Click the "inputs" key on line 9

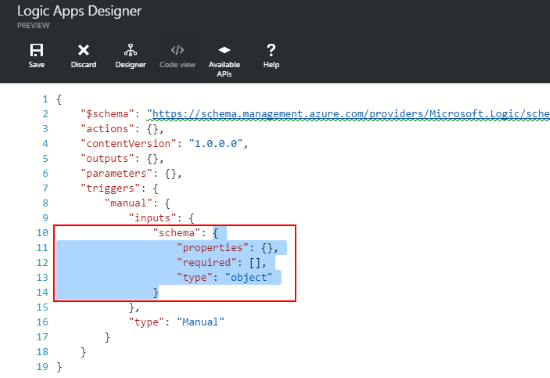(153, 218)
